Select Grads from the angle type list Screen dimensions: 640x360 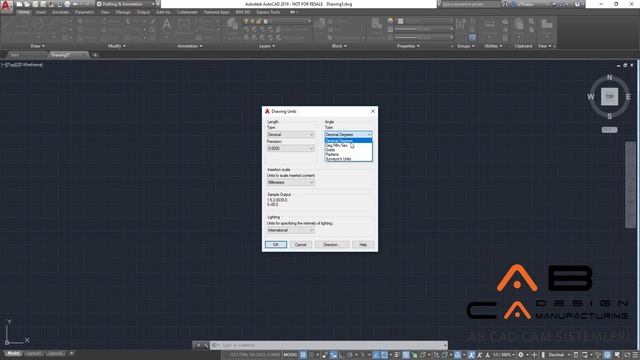[348, 150]
